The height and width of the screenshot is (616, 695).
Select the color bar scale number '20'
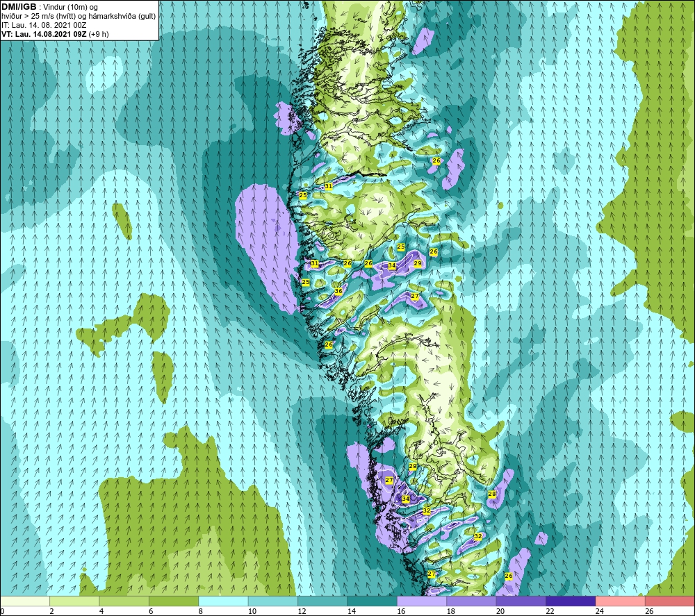tap(500, 611)
